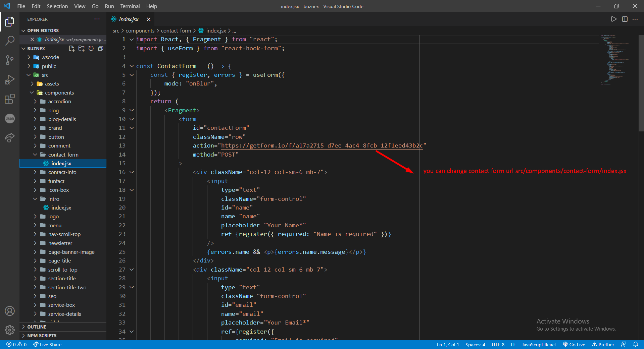Screen dimensions: 644x349
Task: Open the Accounts icon
Action: 10,311
